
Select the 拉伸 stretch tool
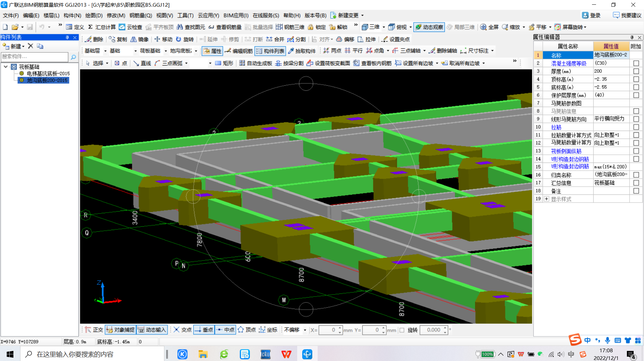tap(367, 39)
